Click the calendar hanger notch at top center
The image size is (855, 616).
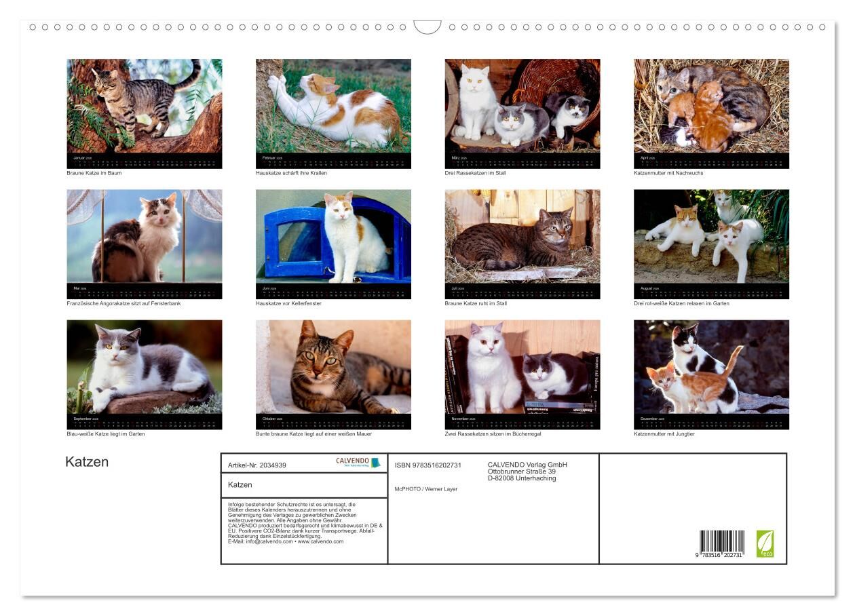point(427,26)
